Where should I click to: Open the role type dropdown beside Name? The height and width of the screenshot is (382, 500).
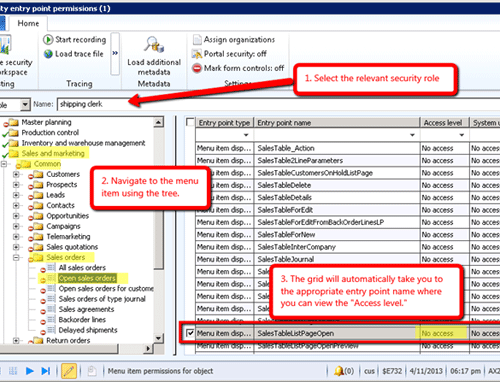click(25, 105)
